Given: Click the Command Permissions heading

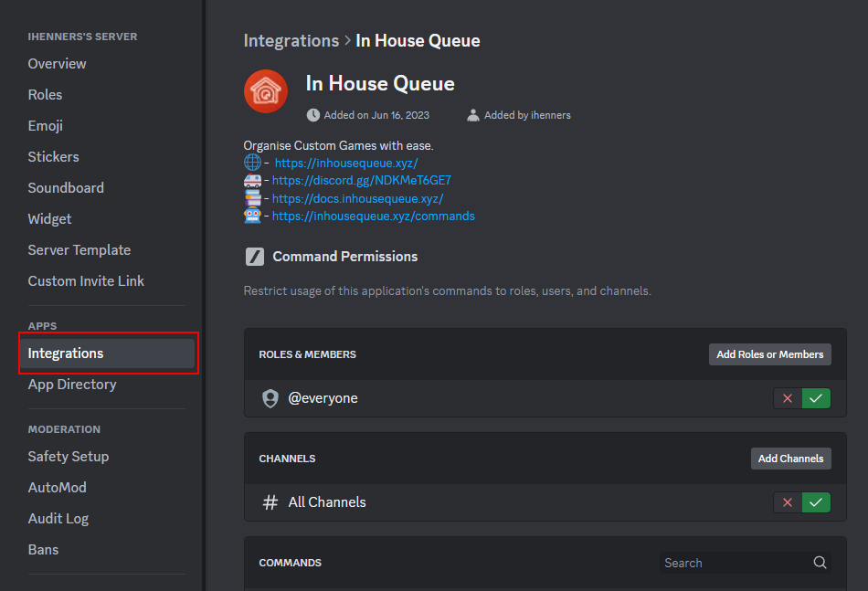Looking at the screenshot, I should (x=344, y=257).
